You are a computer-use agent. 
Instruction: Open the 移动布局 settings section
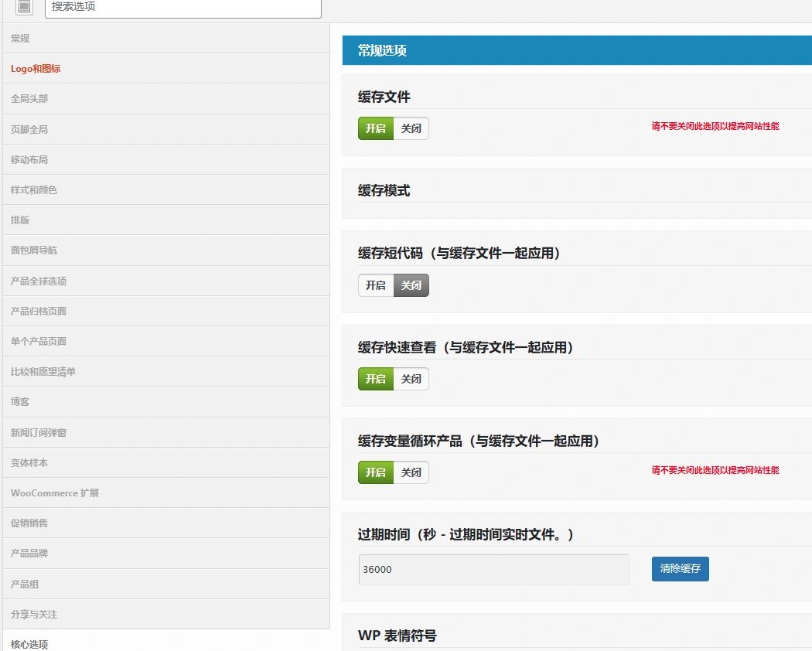tap(29, 159)
